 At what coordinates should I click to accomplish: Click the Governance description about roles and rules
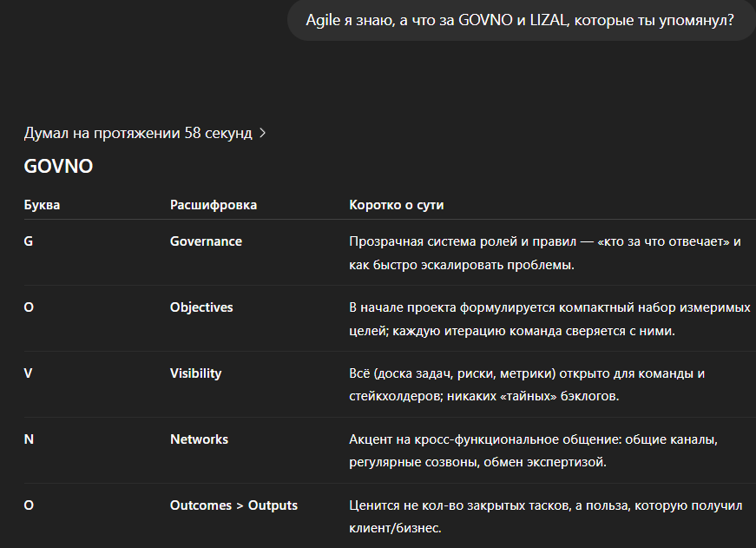(544, 253)
